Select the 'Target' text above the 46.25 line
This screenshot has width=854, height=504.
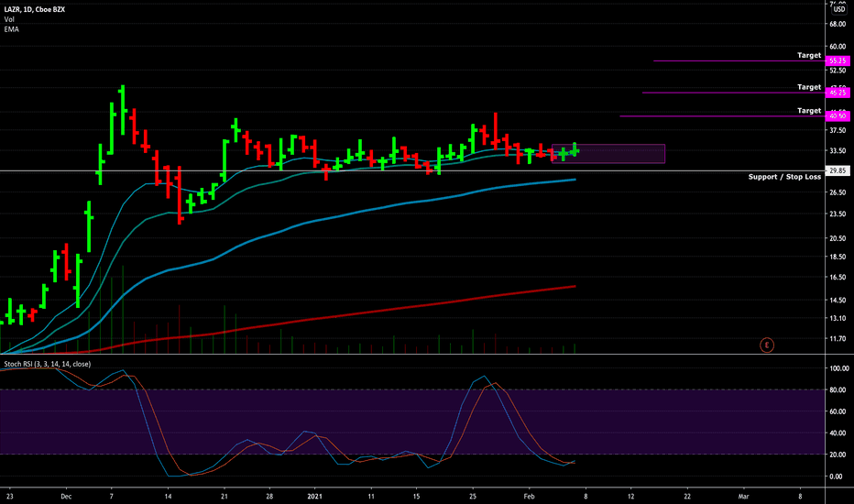[809, 87]
